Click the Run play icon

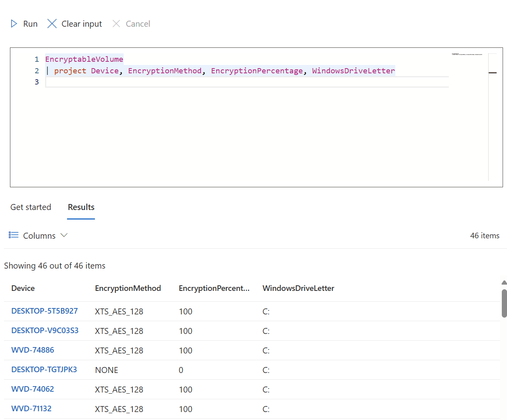14,24
